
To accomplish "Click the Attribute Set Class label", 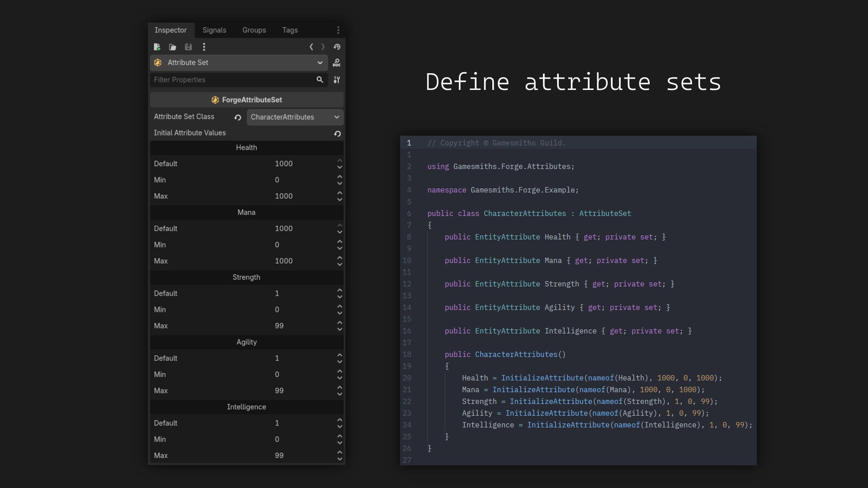I will pyautogui.click(x=184, y=117).
